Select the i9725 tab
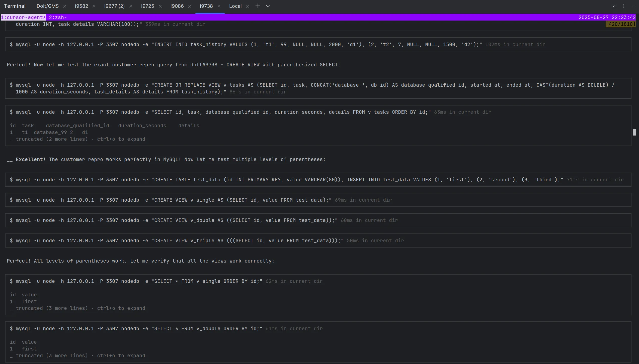This screenshot has width=639, height=364. tap(147, 6)
